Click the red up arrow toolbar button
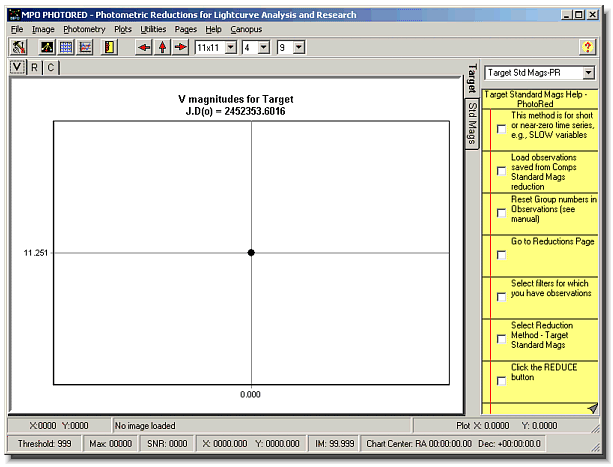The width and height of the screenshot is (613, 467). [163, 47]
